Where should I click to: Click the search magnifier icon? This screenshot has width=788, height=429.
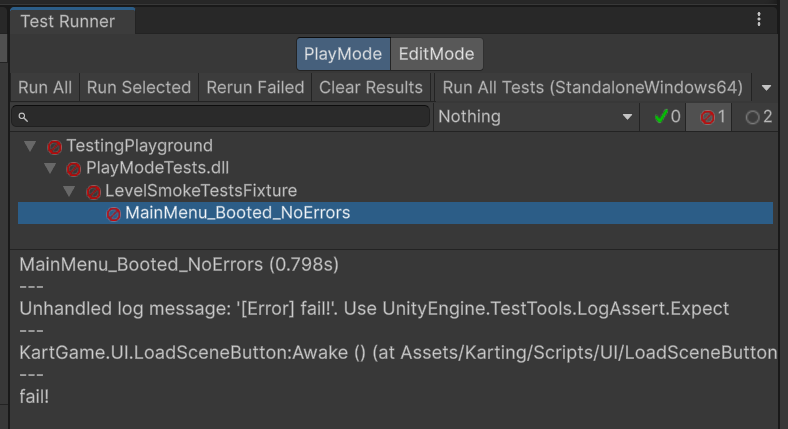[23, 117]
